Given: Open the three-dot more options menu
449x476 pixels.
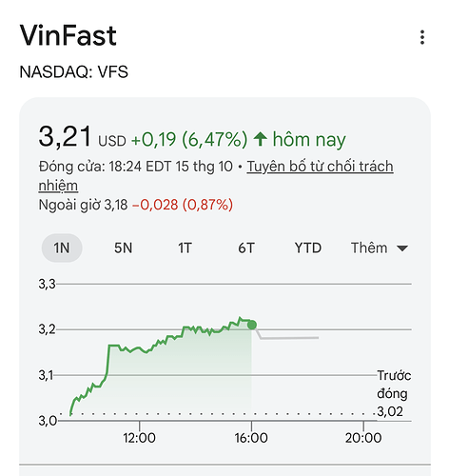Looking at the screenshot, I should 422,37.
